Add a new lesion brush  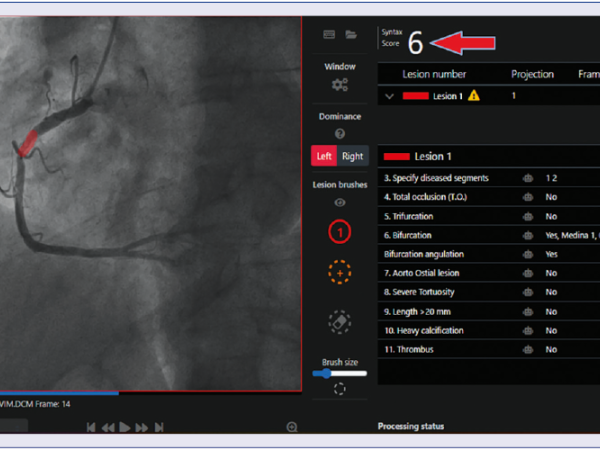pos(340,272)
